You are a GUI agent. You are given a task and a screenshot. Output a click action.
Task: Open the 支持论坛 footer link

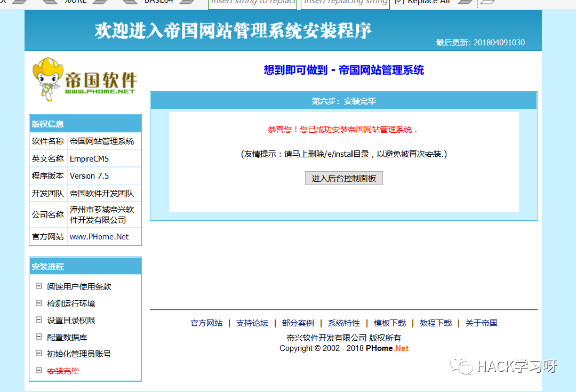pyautogui.click(x=252, y=323)
